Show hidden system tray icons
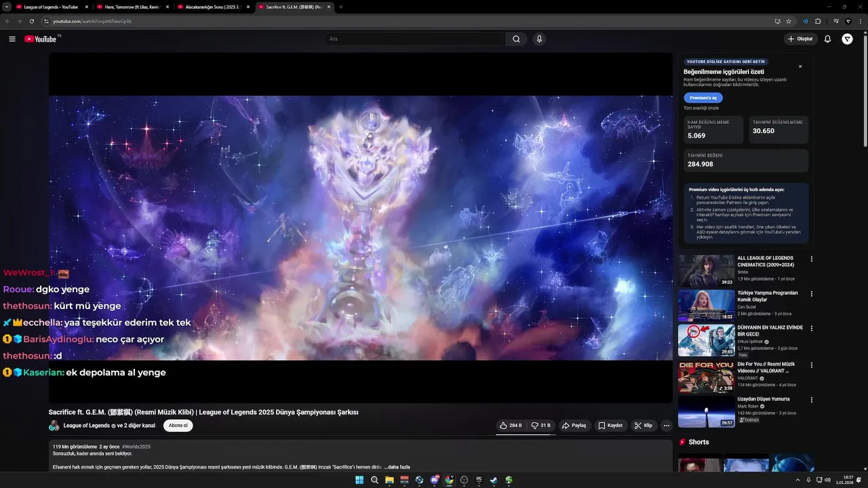868x488 pixels. [797, 480]
